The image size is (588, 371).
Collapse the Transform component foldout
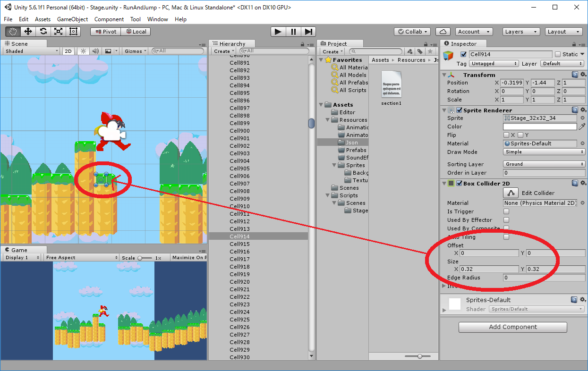(444, 75)
